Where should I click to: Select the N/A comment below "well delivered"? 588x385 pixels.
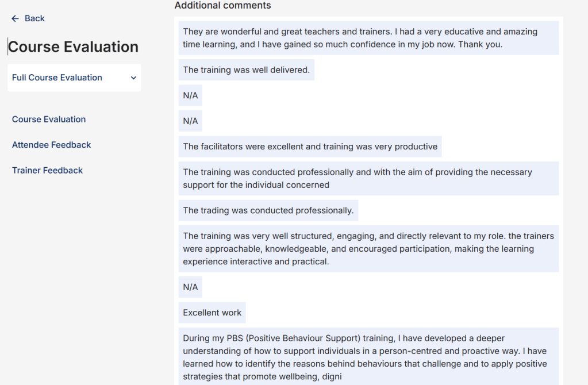[190, 95]
